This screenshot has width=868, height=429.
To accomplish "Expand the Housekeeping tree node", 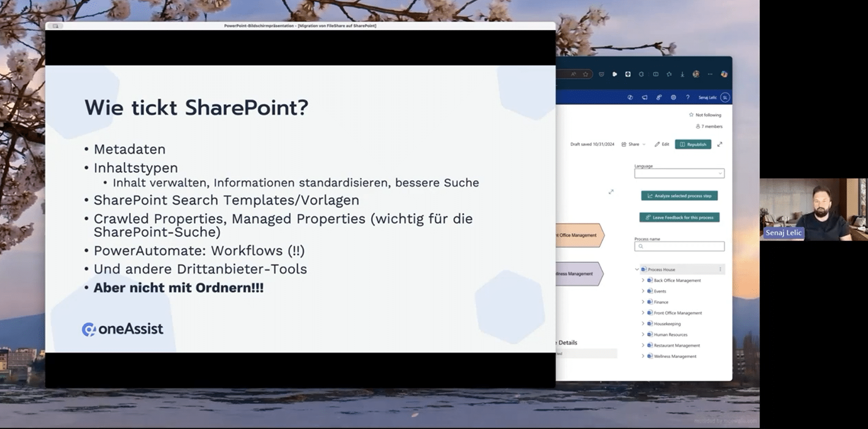I will click(643, 324).
